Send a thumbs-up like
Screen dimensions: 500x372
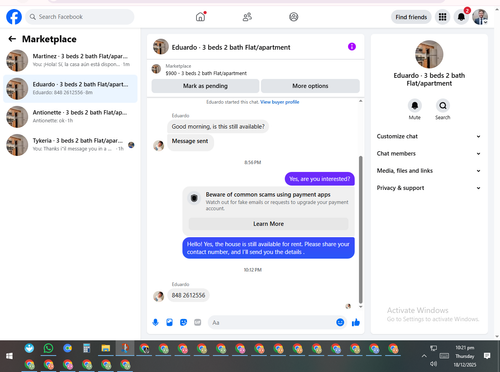356,322
